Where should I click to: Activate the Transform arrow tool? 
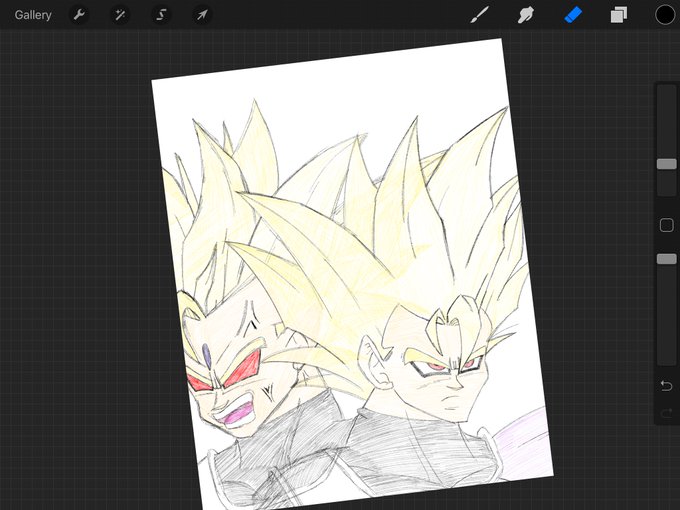(202, 15)
